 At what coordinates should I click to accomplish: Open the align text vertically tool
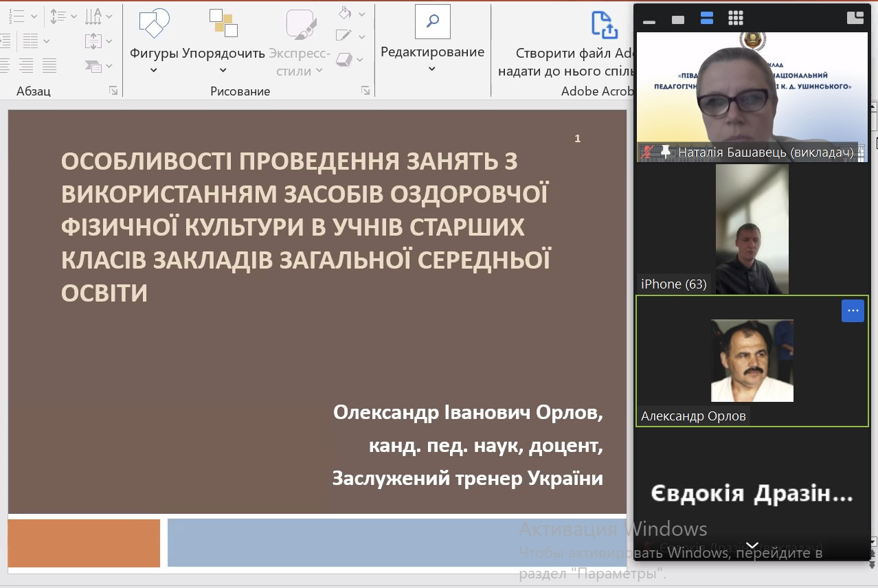[93, 41]
